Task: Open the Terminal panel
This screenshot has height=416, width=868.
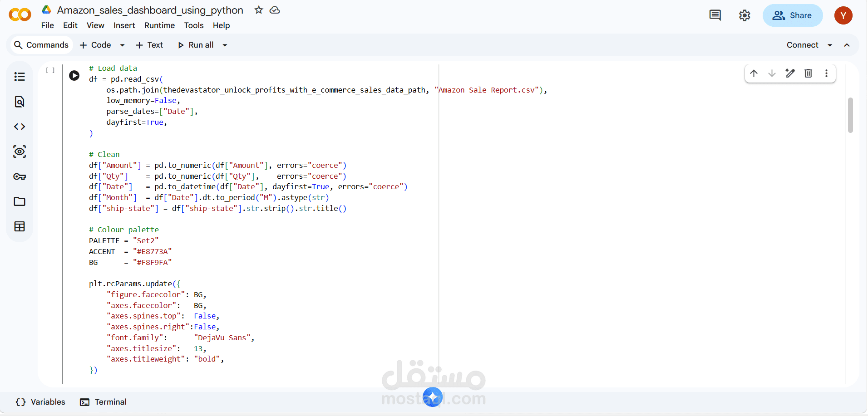Action: [104, 402]
